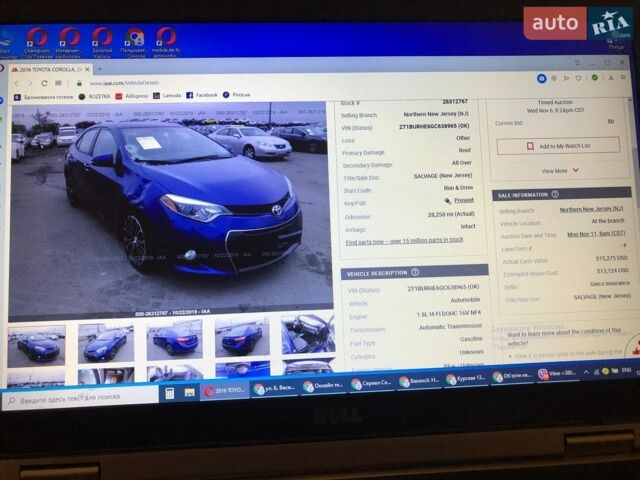Click the Windows search box on taskbar

(x=80, y=397)
